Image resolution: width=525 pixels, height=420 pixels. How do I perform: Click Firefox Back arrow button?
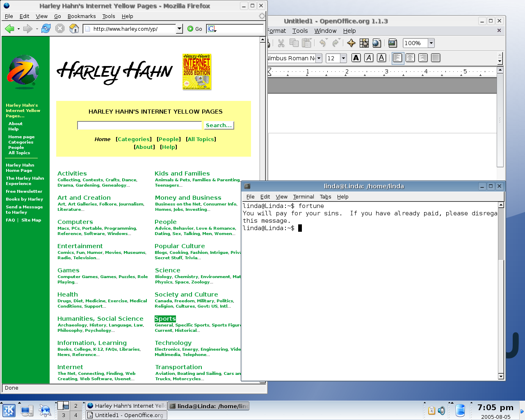point(9,29)
